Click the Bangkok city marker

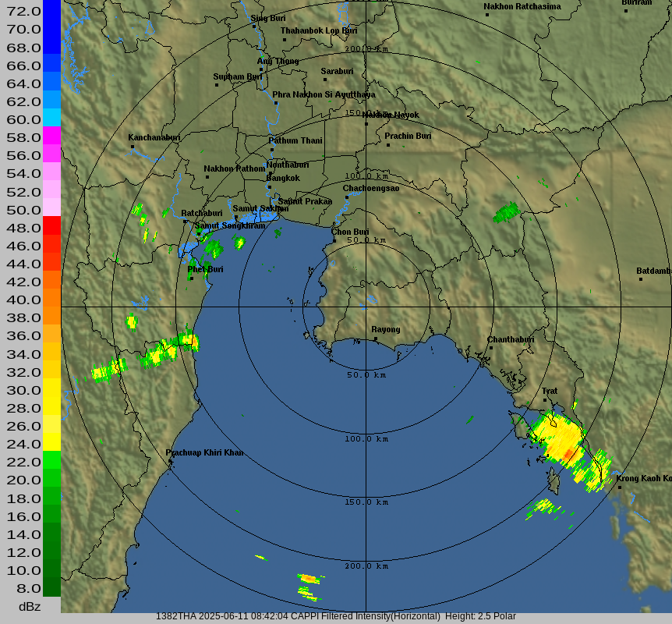(x=269, y=186)
